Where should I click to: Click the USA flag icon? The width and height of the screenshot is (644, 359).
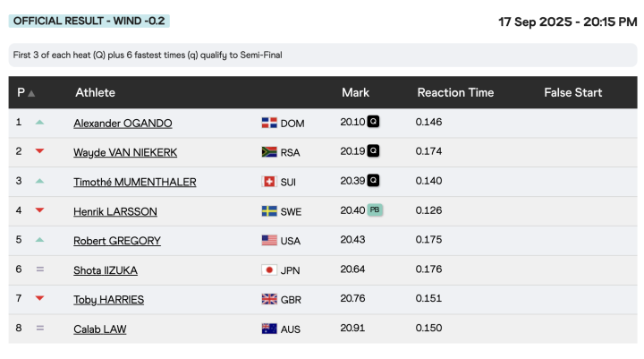[x=268, y=241]
